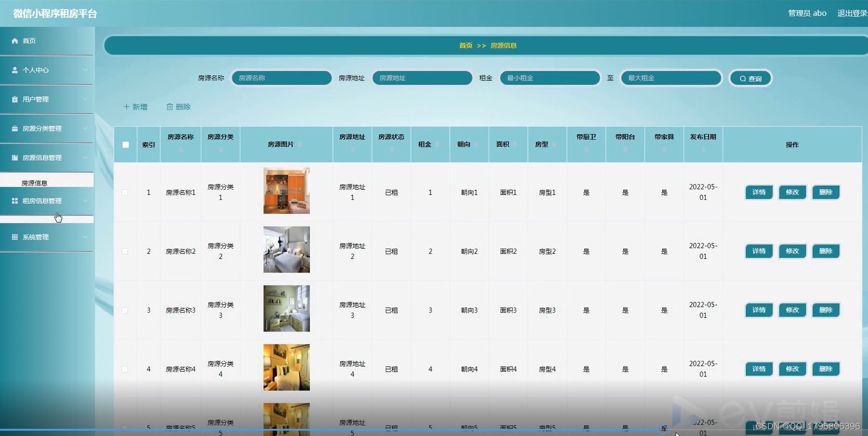This screenshot has width=868, height=436.
Task: Sort by 面积 column arrows
Action: [515, 145]
